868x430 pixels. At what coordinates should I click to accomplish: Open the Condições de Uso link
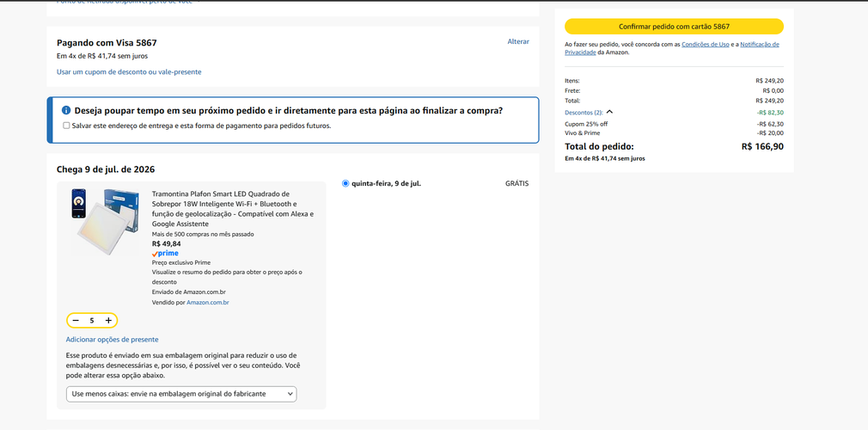pyautogui.click(x=706, y=45)
